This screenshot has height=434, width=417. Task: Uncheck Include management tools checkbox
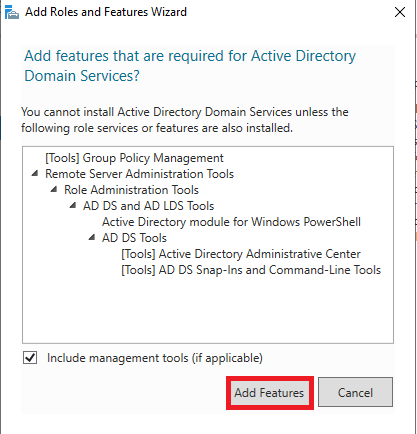(30, 358)
